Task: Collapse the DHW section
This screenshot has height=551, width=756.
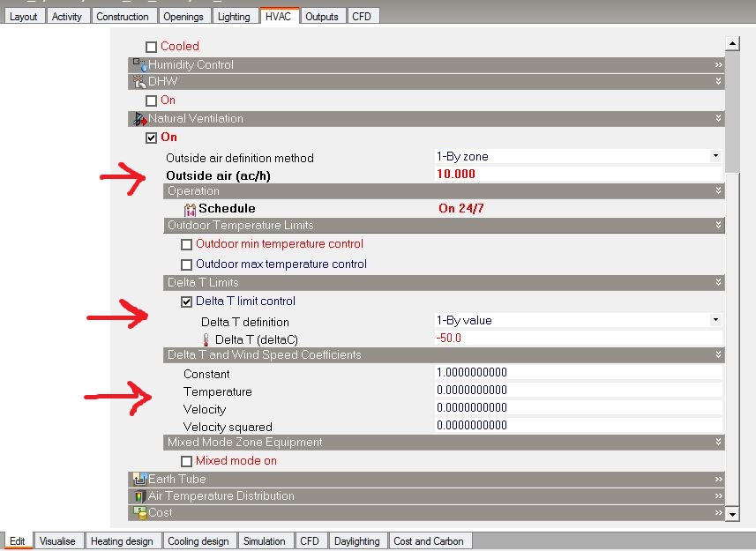Action: click(x=718, y=81)
